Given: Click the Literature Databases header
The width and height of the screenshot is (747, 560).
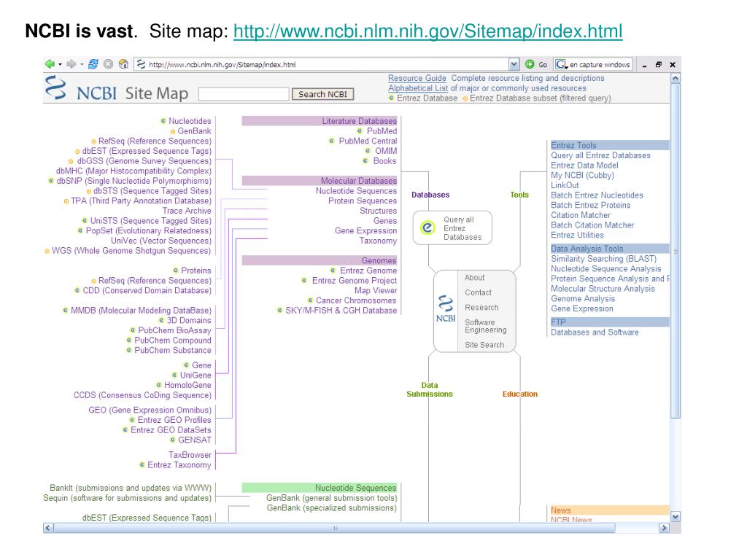Looking at the screenshot, I should [320, 121].
